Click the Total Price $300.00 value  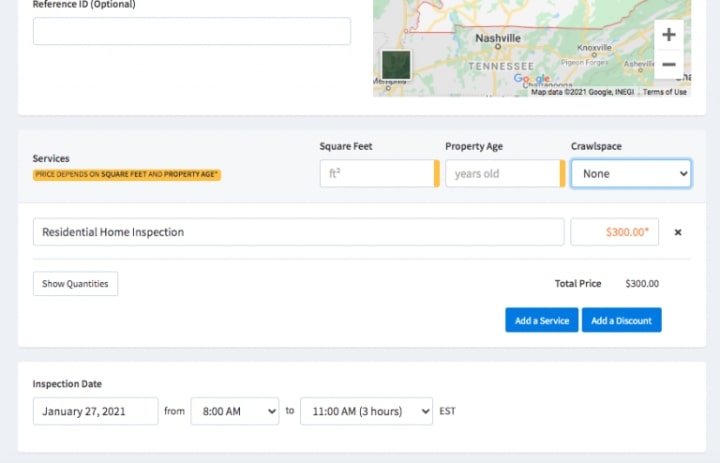pos(642,284)
